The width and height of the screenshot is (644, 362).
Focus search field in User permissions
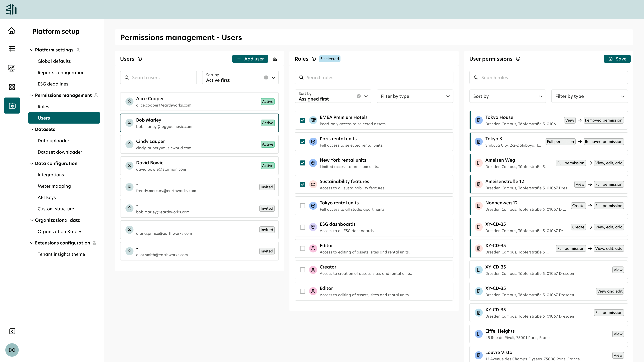click(549, 77)
